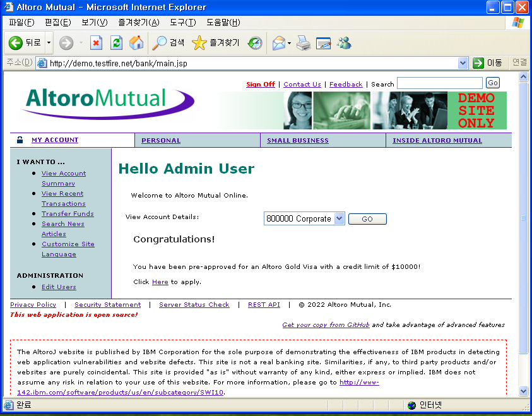Open the Forward history dropdown arrow
This screenshot has width=532, height=416.
81,43
